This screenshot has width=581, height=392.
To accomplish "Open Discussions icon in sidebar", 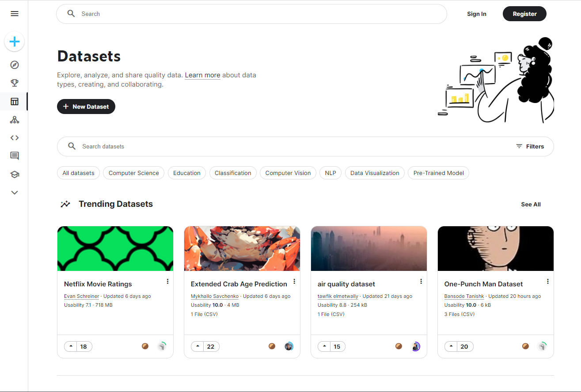I will coord(15,156).
